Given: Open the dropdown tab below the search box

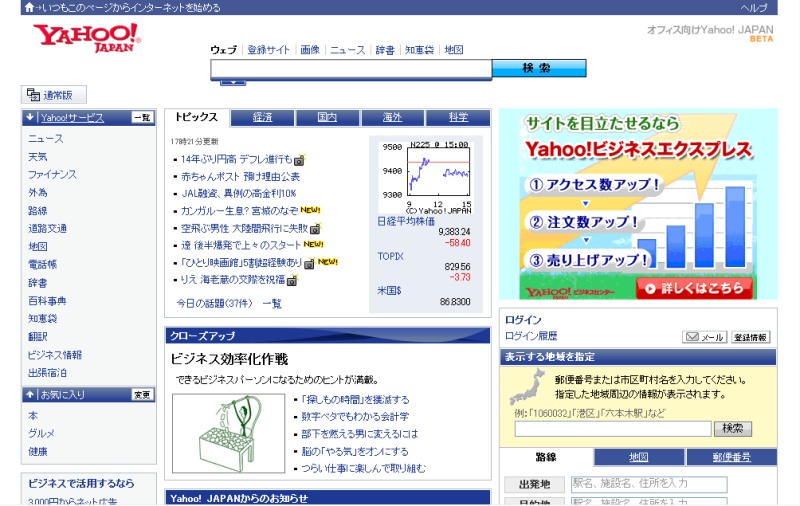Looking at the screenshot, I should click(x=233, y=82).
